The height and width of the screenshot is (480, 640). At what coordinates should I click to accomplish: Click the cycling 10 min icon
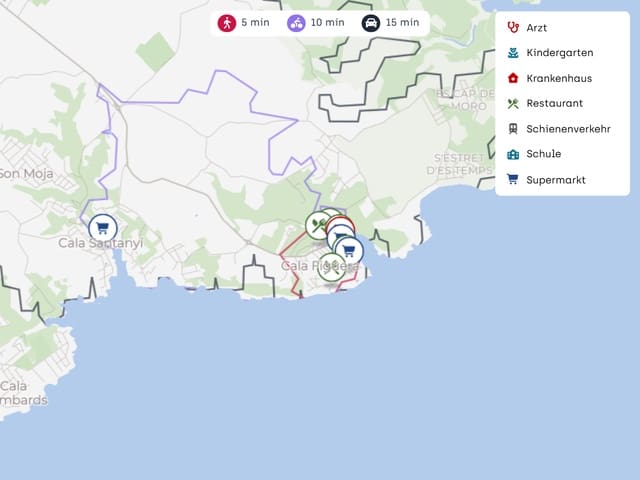tap(296, 23)
